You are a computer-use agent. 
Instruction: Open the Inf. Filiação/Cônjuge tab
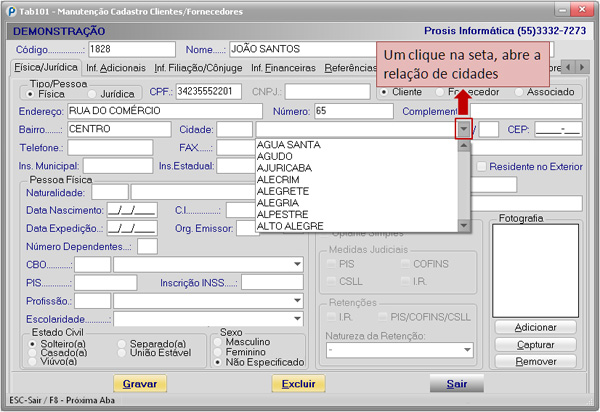tap(198, 68)
